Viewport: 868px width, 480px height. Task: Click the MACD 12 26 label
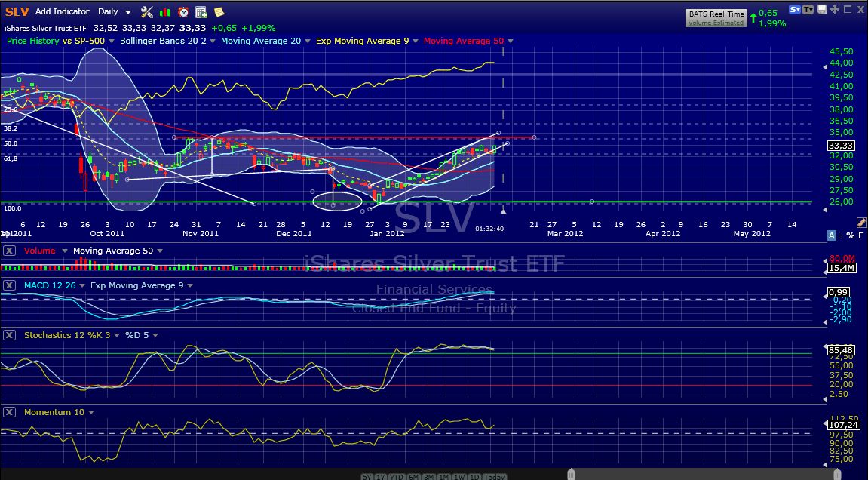[50, 285]
